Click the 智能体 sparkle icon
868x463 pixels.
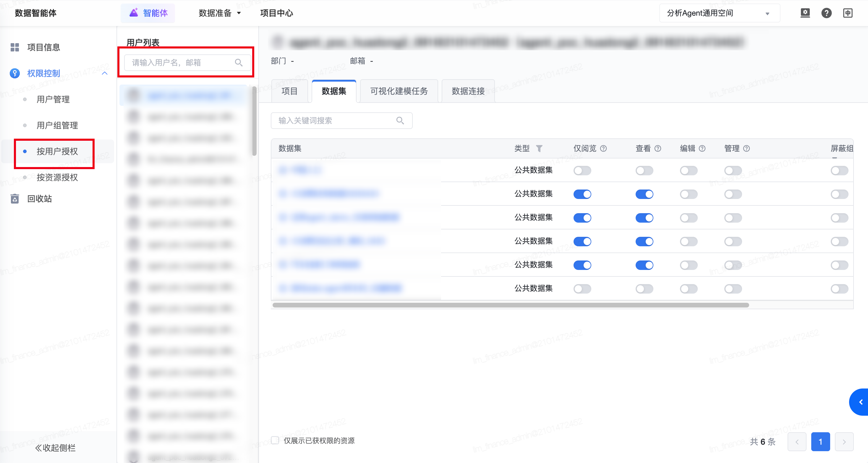point(134,13)
